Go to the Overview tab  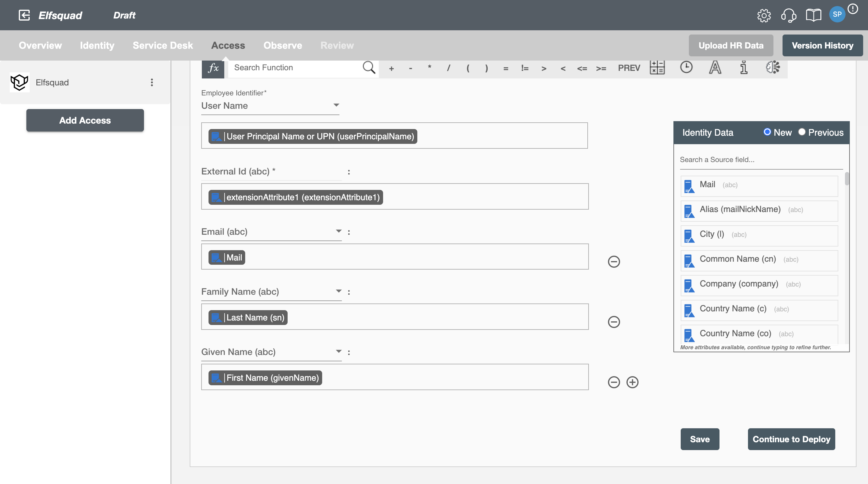40,45
